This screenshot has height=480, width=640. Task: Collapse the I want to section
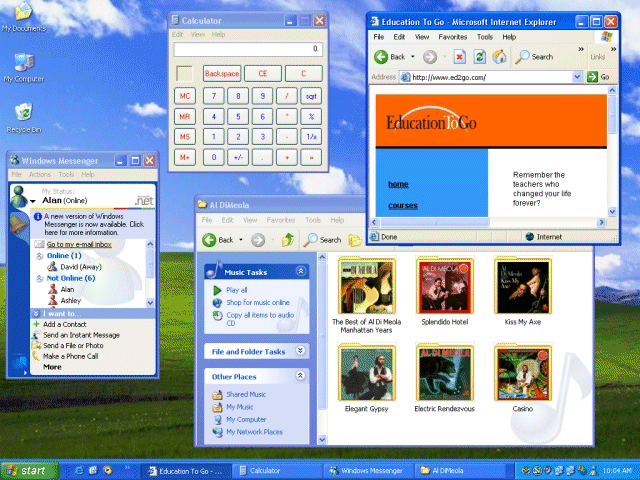[x=36, y=313]
